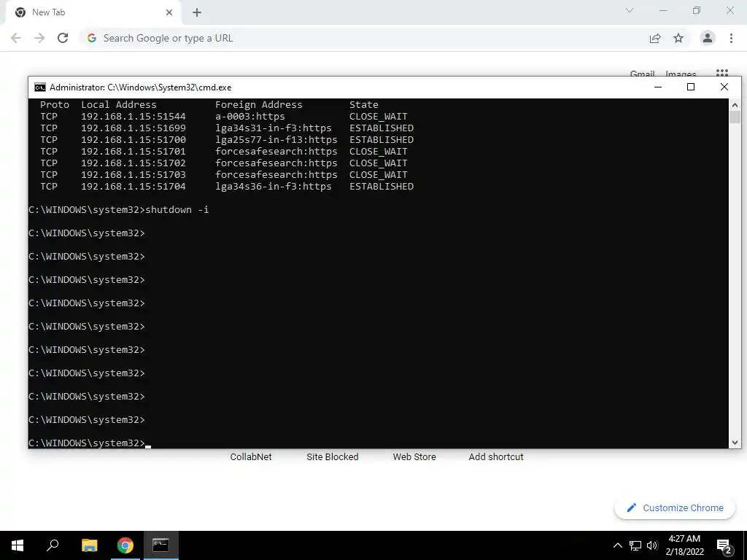Click the Command Prompt taskbar icon
747x560 pixels.
[160, 545]
